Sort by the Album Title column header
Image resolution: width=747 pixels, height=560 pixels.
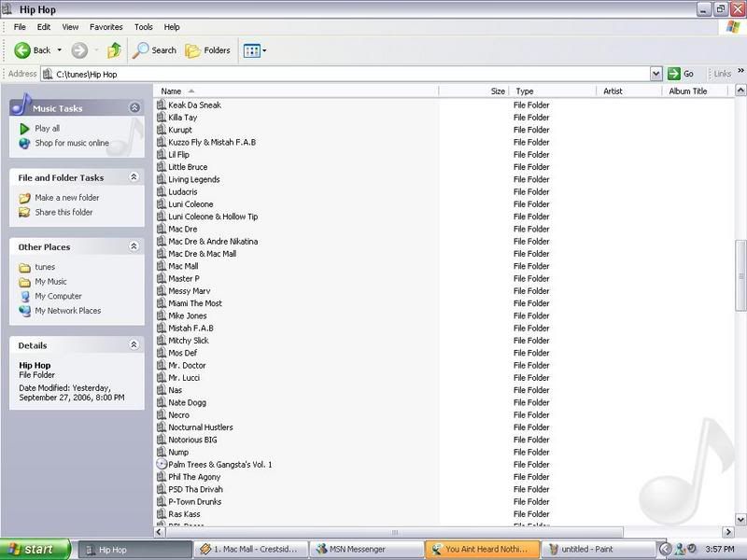(x=695, y=91)
